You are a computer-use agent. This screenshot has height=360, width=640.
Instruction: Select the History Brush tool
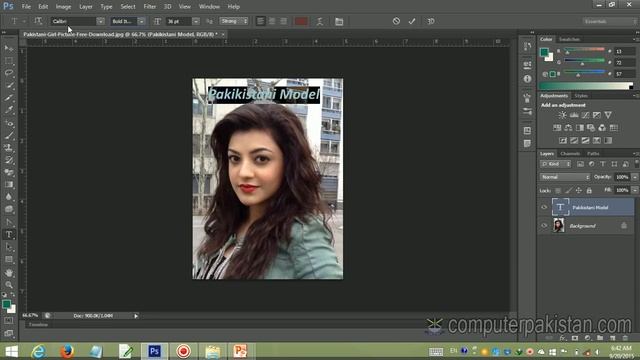pos(9,160)
